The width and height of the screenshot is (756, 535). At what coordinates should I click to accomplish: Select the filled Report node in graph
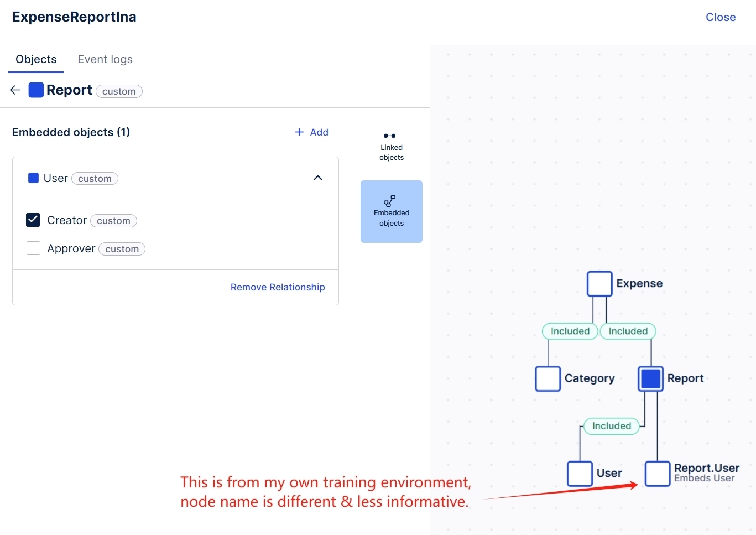pos(651,379)
